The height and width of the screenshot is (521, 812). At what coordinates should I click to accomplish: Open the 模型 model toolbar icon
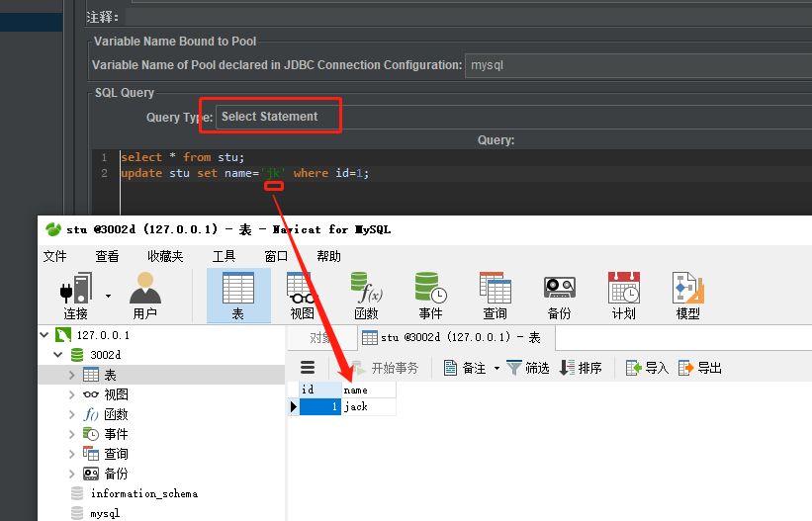(687, 296)
